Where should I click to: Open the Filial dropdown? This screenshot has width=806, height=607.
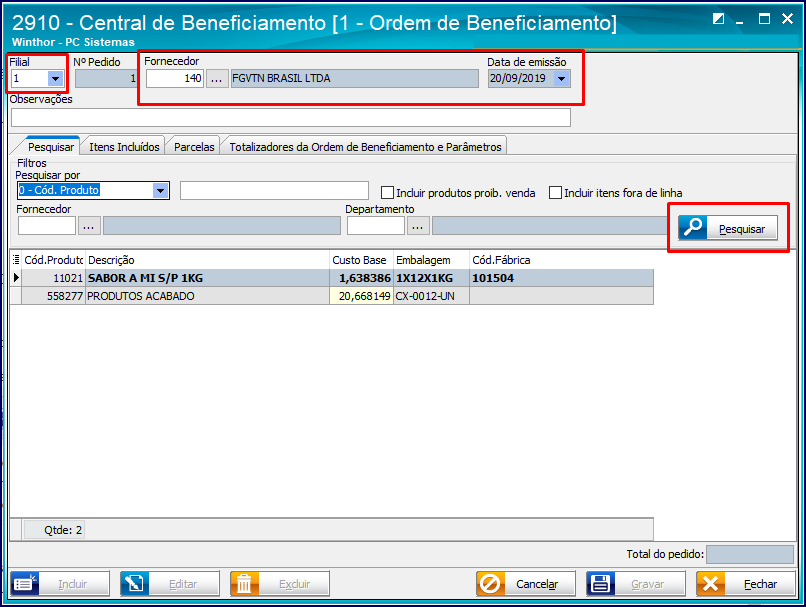click(x=55, y=79)
